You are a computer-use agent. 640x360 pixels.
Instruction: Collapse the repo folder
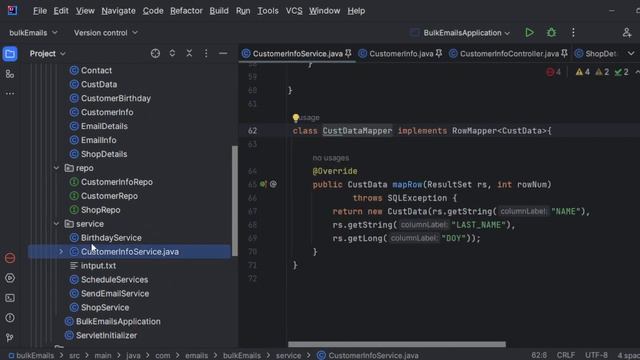56,168
